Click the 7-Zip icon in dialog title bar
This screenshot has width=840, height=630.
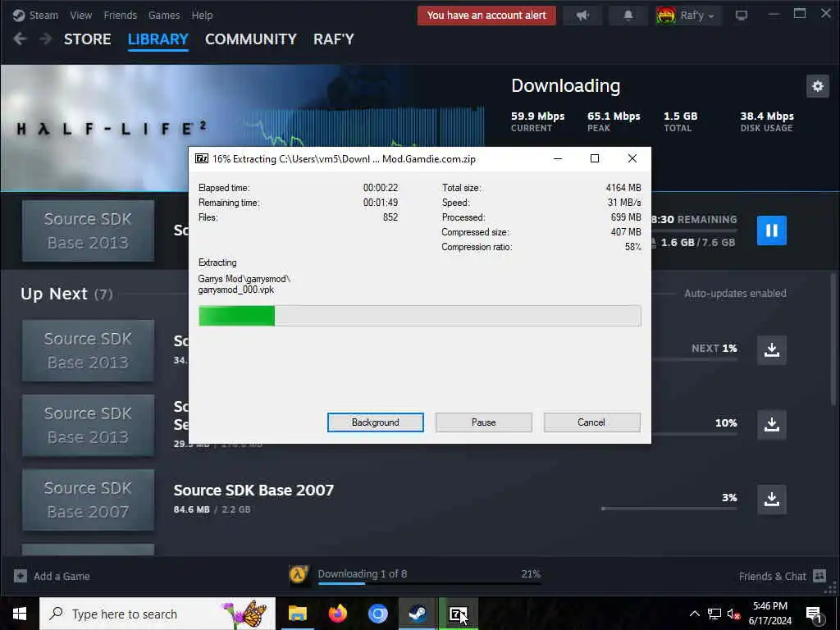(202, 158)
